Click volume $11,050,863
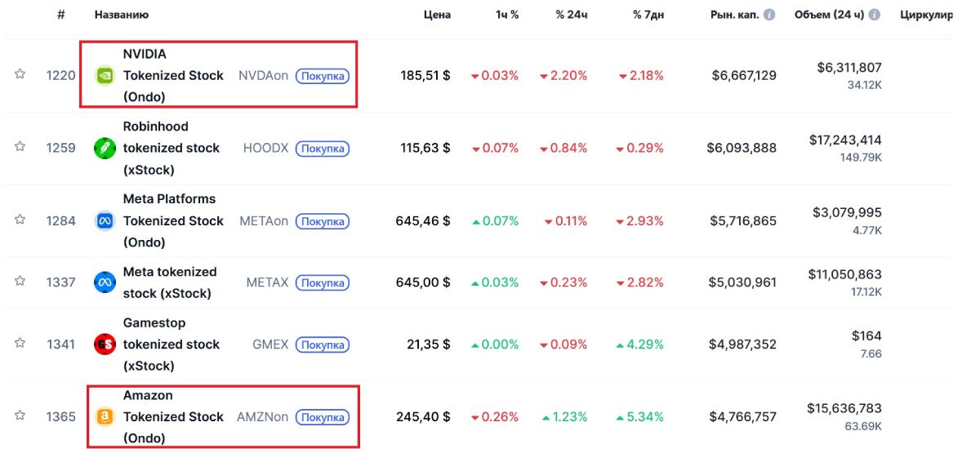Image resolution: width=980 pixels, height=449 pixels. (x=845, y=275)
